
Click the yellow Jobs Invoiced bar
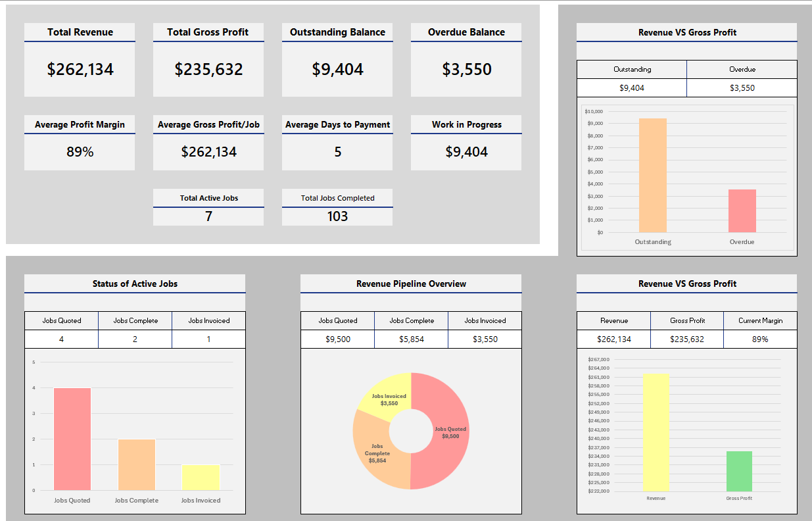pos(201,478)
